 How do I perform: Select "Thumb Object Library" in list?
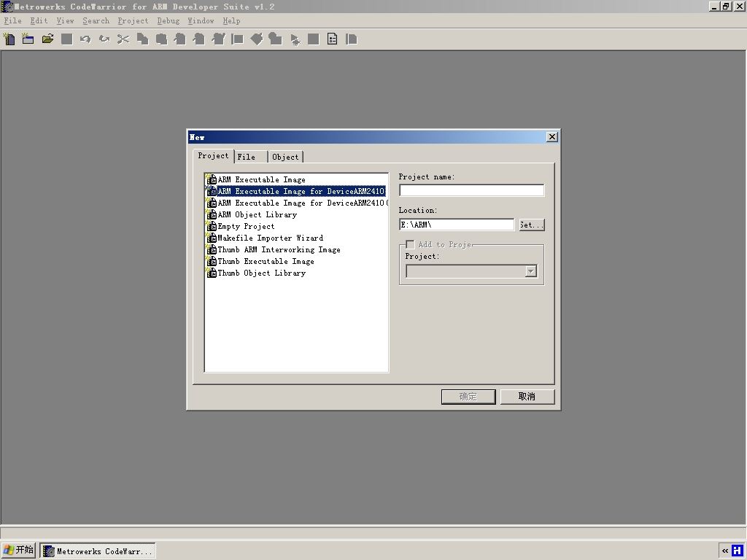pyautogui.click(x=256, y=273)
